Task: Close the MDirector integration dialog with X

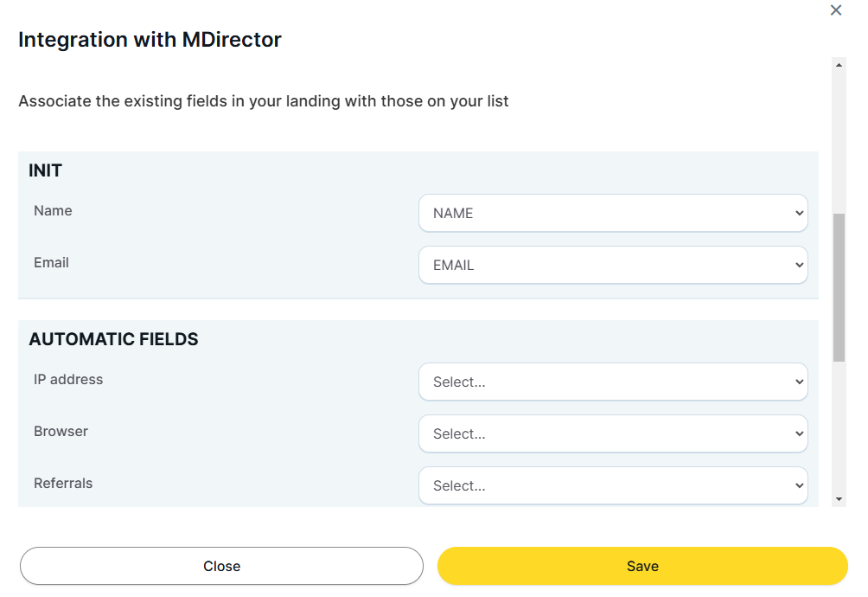Action: 836,10
